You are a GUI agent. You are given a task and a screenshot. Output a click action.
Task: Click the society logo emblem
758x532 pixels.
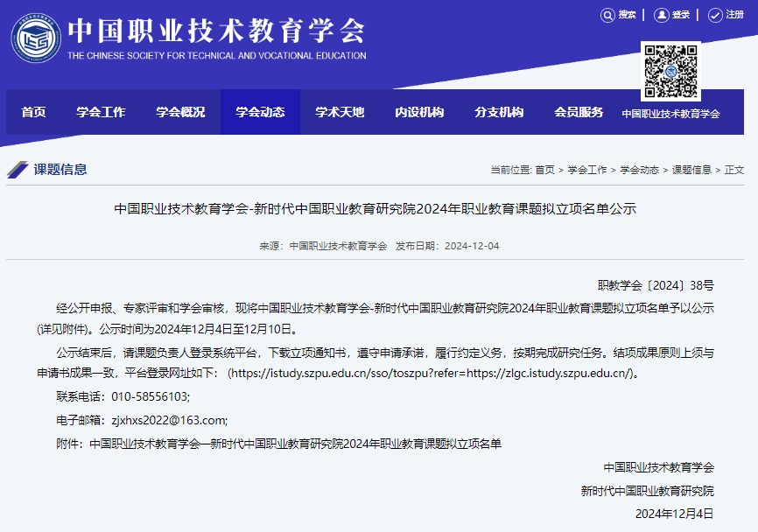tap(36, 38)
